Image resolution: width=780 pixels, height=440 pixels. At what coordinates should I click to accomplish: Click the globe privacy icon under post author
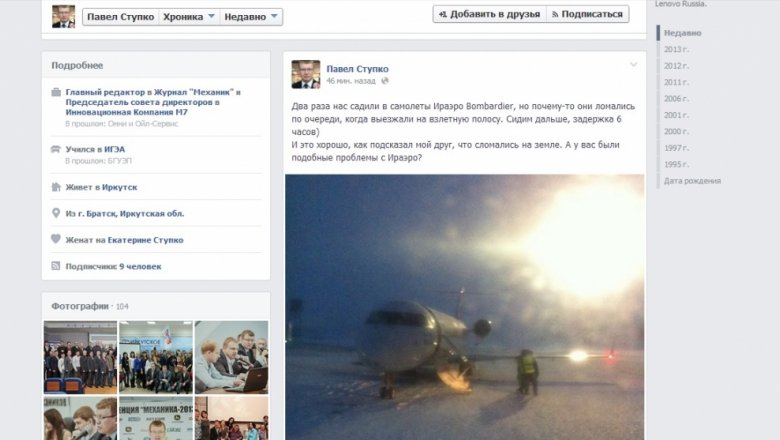click(x=385, y=81)
